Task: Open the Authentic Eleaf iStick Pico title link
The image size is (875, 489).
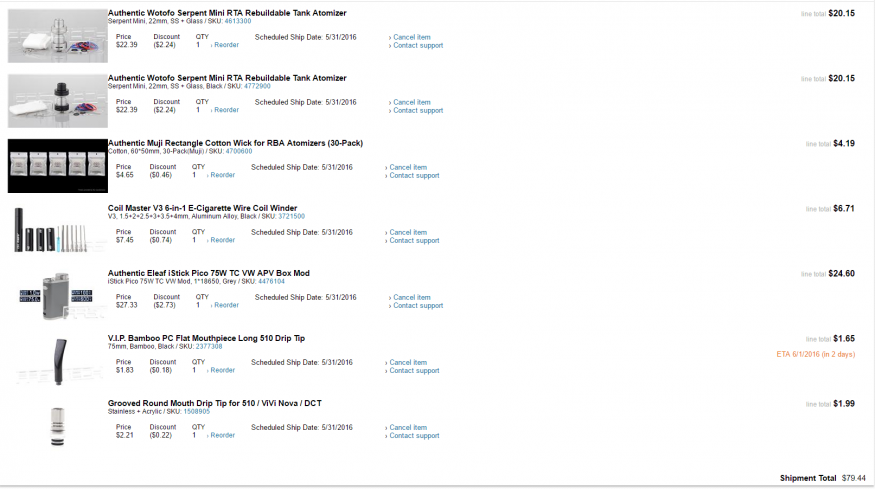Action: tap(208, 273)
